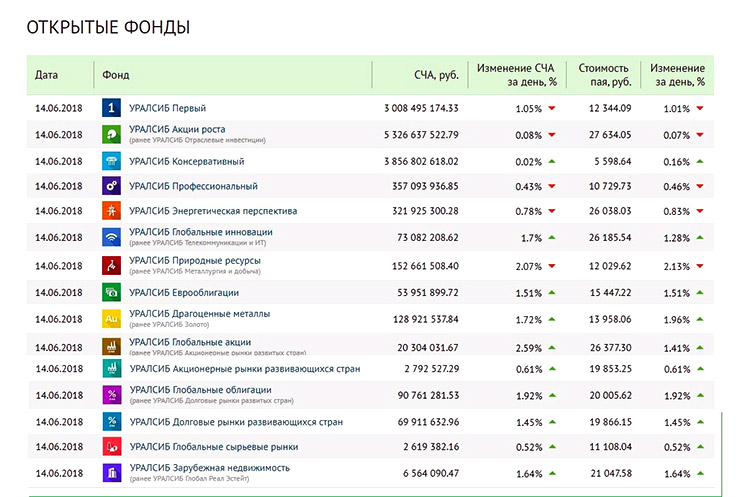
Task: Open УРАЛСИБ Еврооблигации link
Action: tap(184, 293)
